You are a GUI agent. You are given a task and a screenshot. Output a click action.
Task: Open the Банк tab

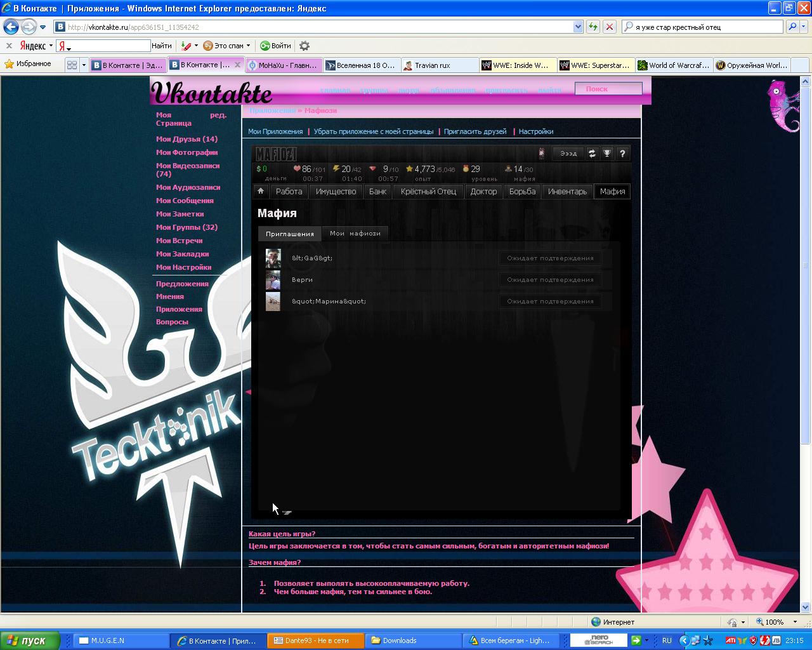[377, 191]
